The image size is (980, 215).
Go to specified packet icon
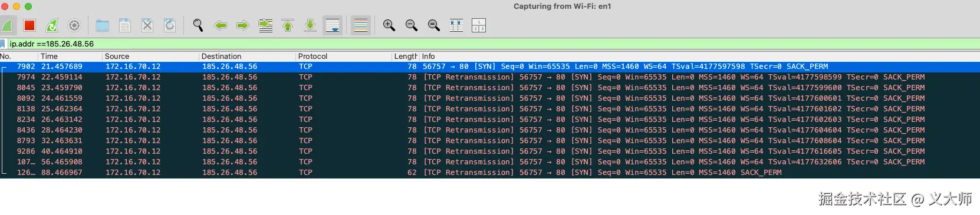point(265,25)
